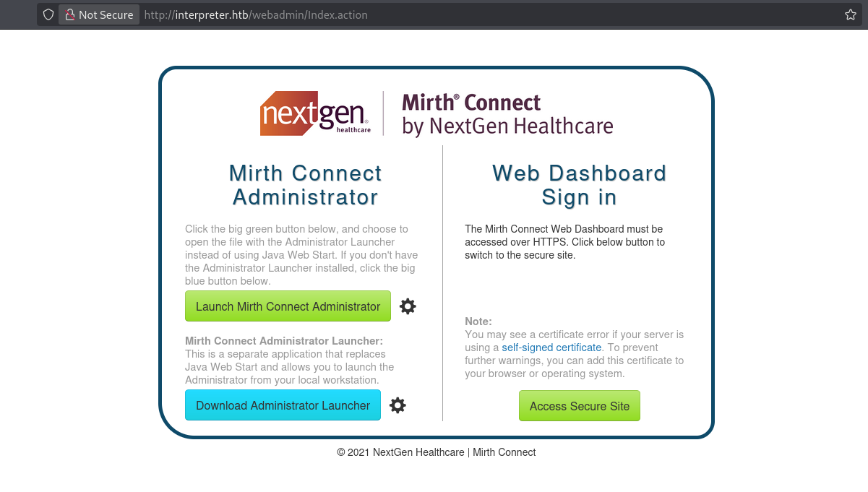This screenshot has height=492, width=868.
Task: Bookmark this page with the star icon
Action: (x=851, y=14)
